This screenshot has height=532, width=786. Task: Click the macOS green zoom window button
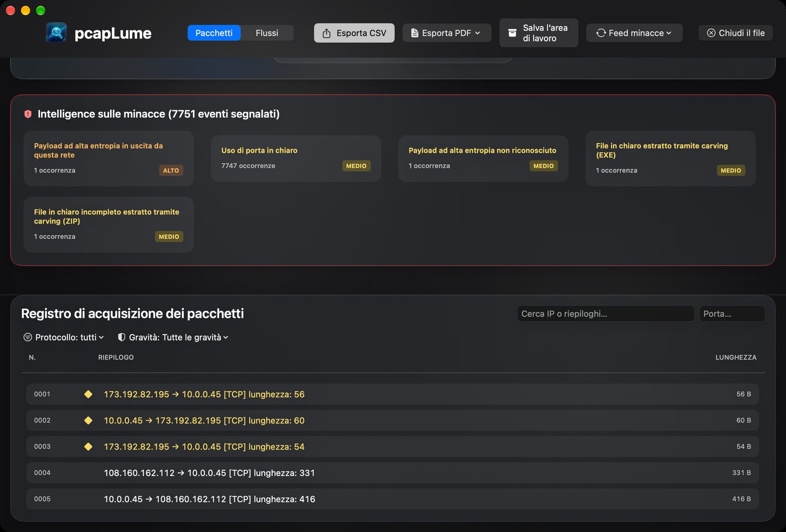pyautogui.click(x=41, y=10)
